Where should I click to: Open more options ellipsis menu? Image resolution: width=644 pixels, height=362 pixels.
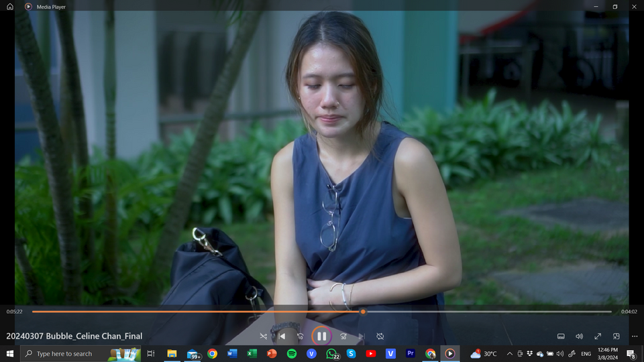[635, 337]
